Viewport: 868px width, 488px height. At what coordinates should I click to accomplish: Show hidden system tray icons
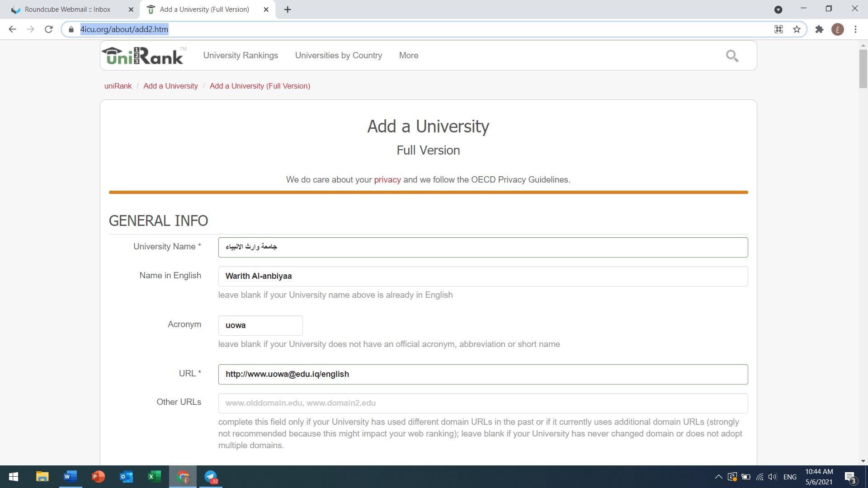[718, 477]
